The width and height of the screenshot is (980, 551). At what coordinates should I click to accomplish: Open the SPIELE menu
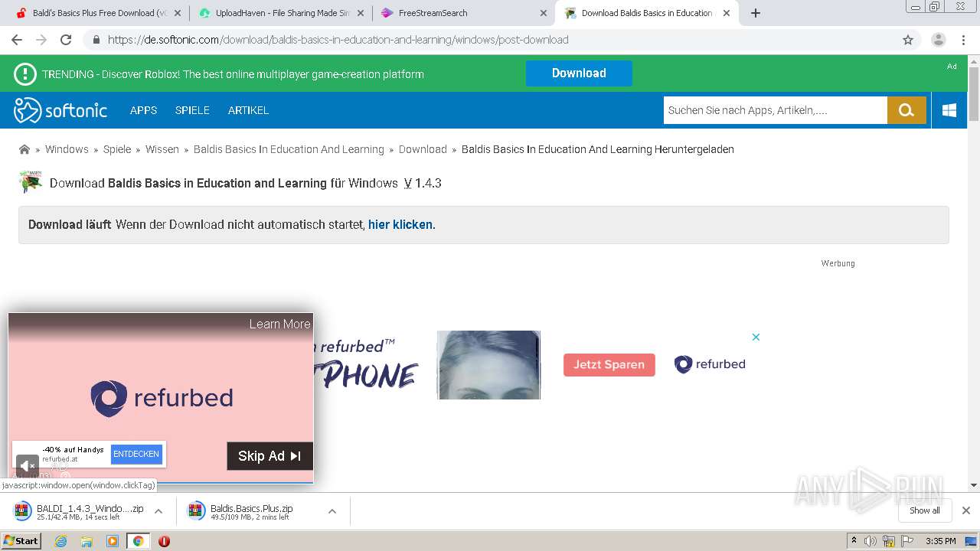[x=192, y=110]
